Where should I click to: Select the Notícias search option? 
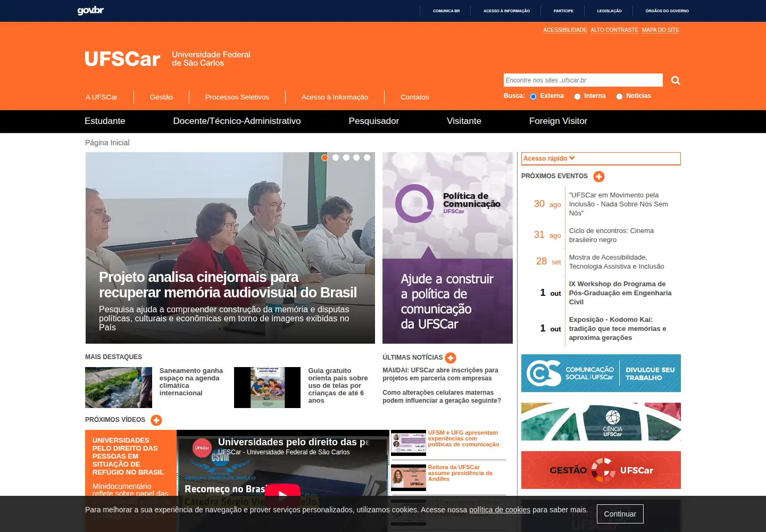click(x=619, y=96)
